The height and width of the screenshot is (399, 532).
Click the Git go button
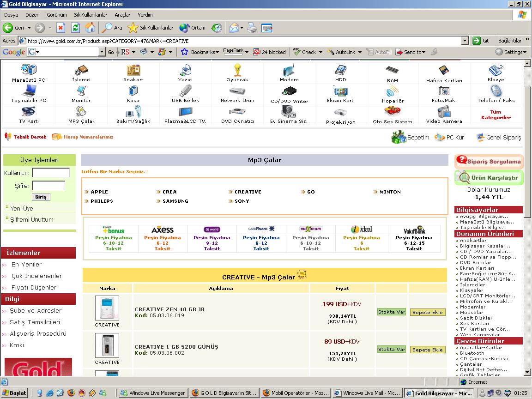point(482,41)
